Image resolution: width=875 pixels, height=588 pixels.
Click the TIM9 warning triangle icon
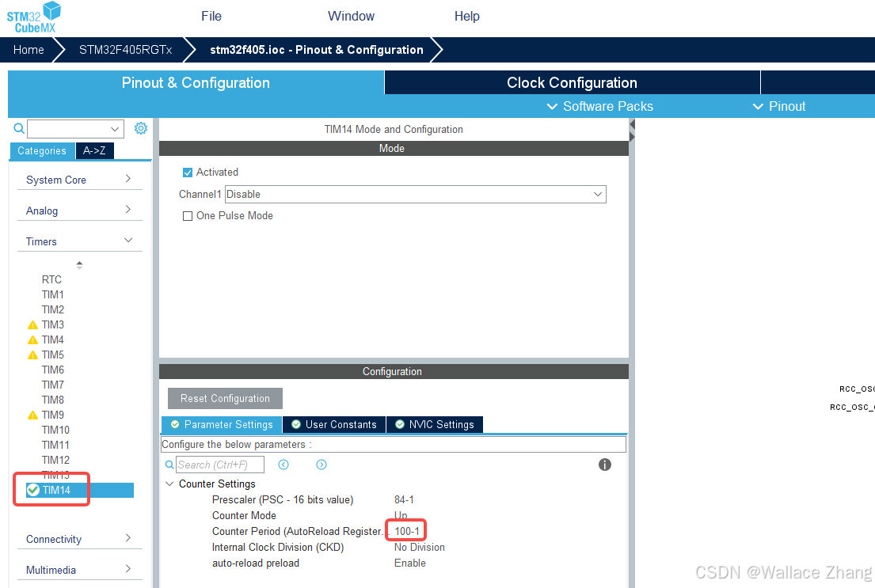[x=33, y=415]
